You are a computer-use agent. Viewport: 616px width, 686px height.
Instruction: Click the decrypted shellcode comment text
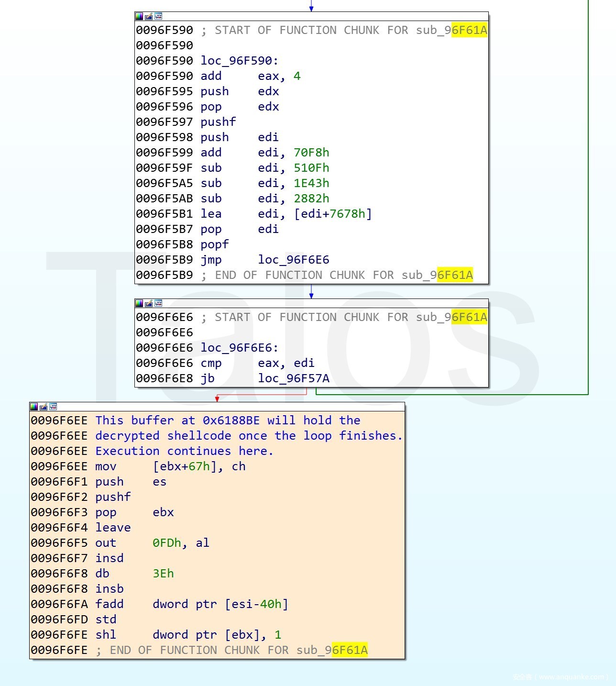coord(249,436)
